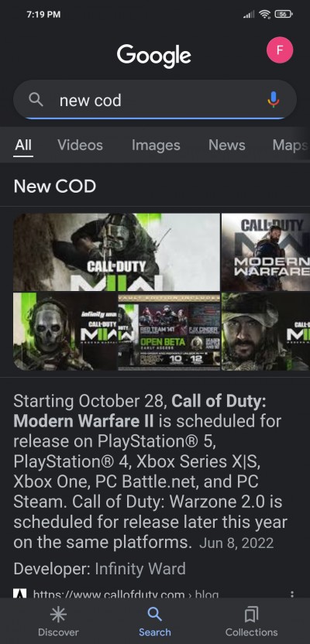Open three-dot menu beside callofduty.com result
The image size is (310, 644).
pyautogui.click(x=292, y=594)
